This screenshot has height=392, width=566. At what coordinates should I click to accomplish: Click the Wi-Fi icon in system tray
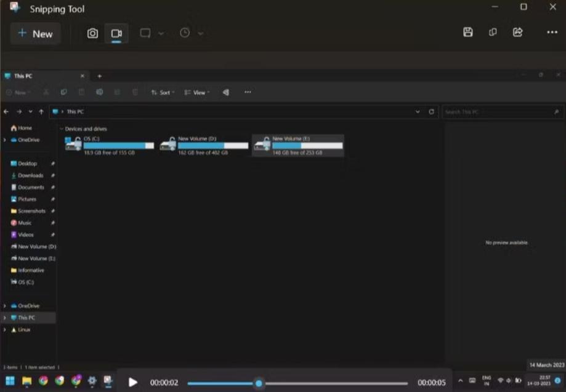[500, 381]
